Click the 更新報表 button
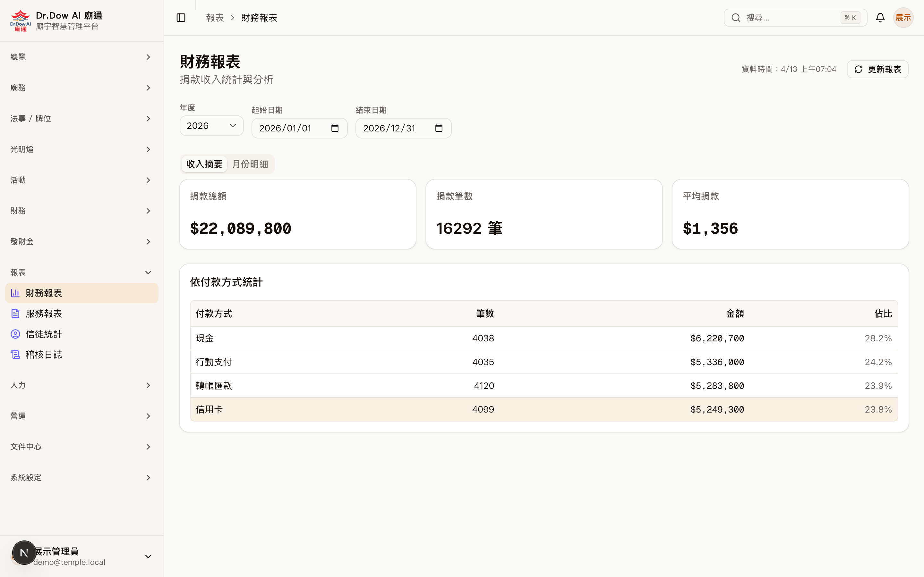The image size is (924, 577). click(x=877, y=69)
